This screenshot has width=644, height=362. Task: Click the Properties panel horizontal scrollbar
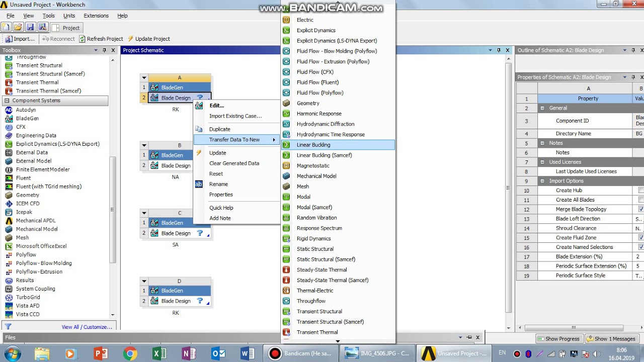tap(574, 328)
